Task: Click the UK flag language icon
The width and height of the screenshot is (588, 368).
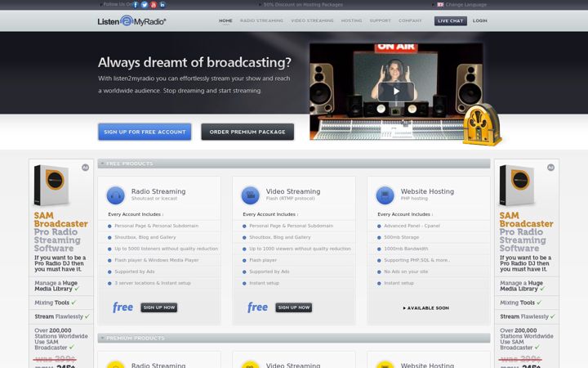Action: (440, 5)
